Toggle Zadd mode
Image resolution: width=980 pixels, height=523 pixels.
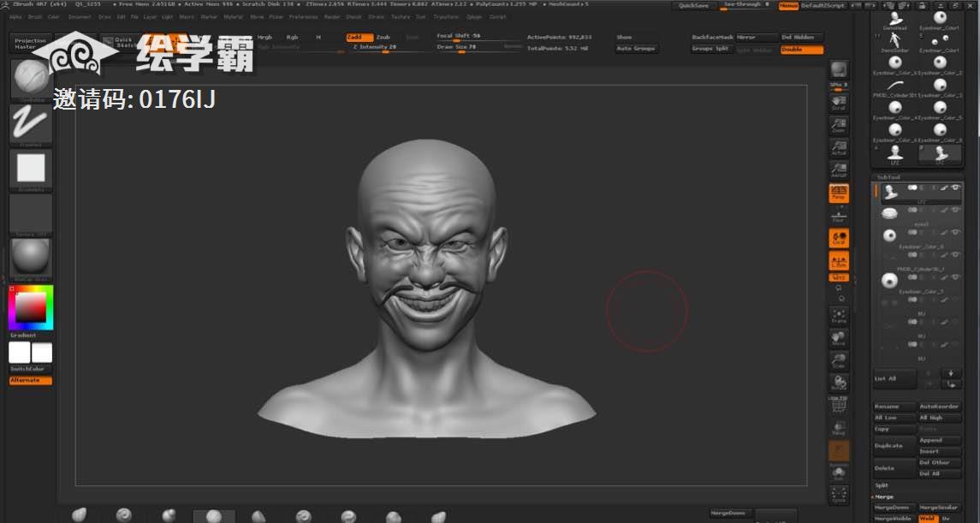coord(359,38)
